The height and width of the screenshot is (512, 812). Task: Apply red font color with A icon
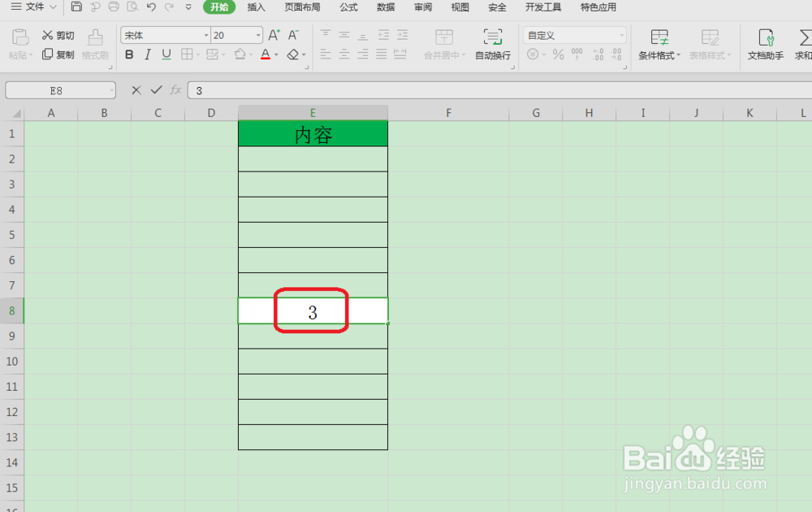[x=266, y=54]
